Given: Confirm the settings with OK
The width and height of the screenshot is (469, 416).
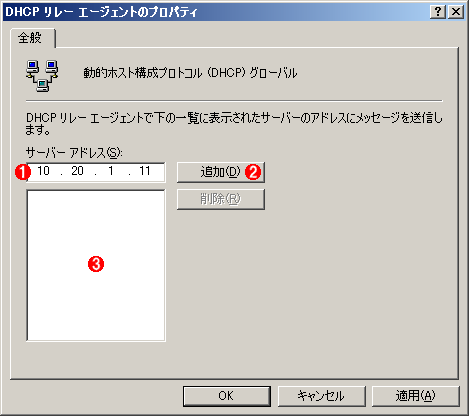Looking at the screenshot, I should [226, 396].
